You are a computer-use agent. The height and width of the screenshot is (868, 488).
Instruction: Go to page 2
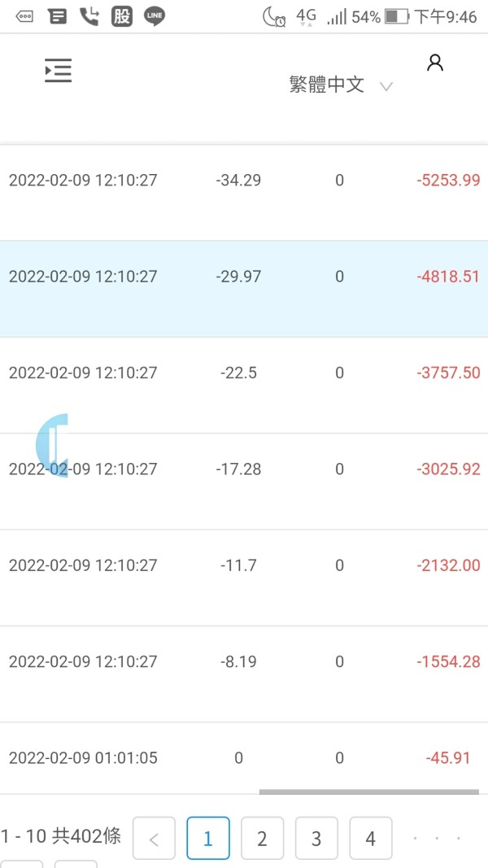coord(262,838)
